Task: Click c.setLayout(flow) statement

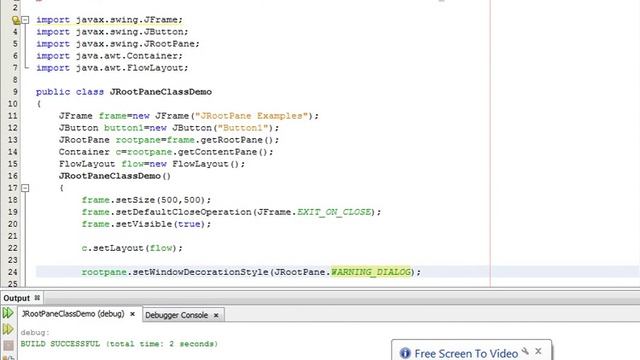Action: click(132, 248)
